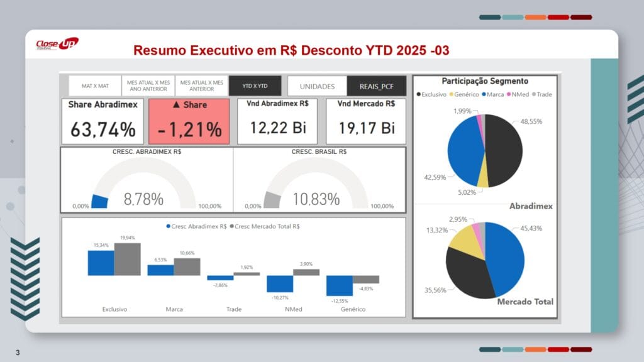The image size is (644, 362).
Task: Select the Vnd Abradimex R$ 12,22 Bi card
Action: [x=277, y=121]
